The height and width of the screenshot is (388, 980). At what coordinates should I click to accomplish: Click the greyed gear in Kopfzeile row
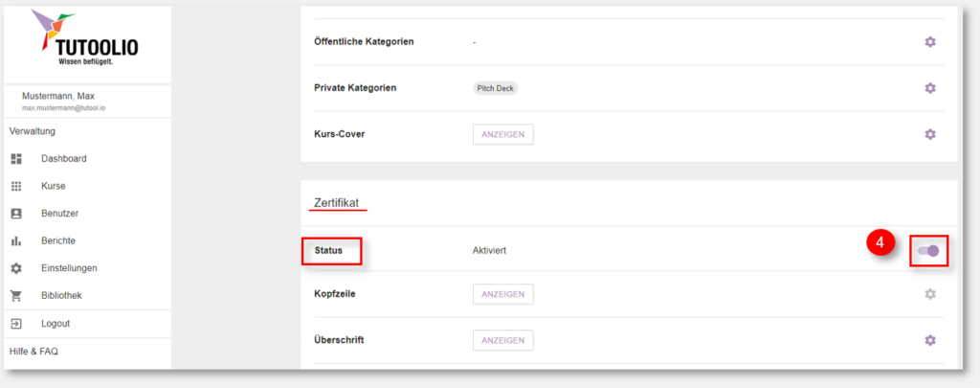point(930,294)
